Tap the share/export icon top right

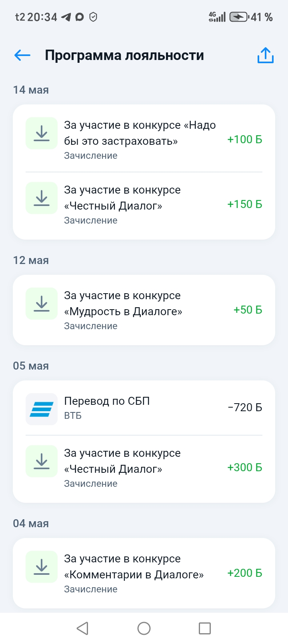pyautogui.click(x=266, y=55)
